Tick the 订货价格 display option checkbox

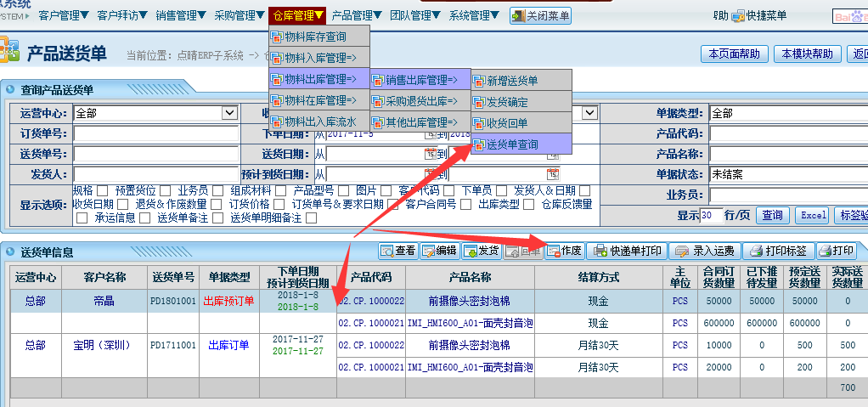[279, 204]
